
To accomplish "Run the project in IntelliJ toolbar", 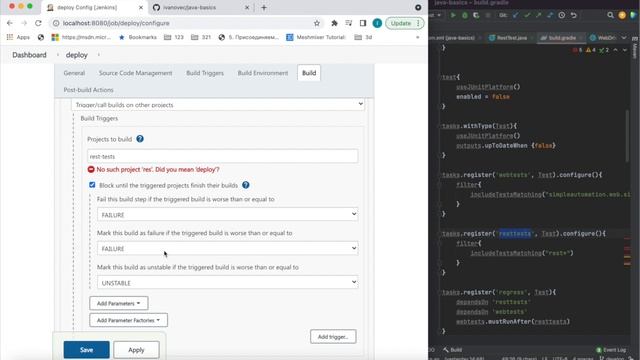I will tap(453, 15).
